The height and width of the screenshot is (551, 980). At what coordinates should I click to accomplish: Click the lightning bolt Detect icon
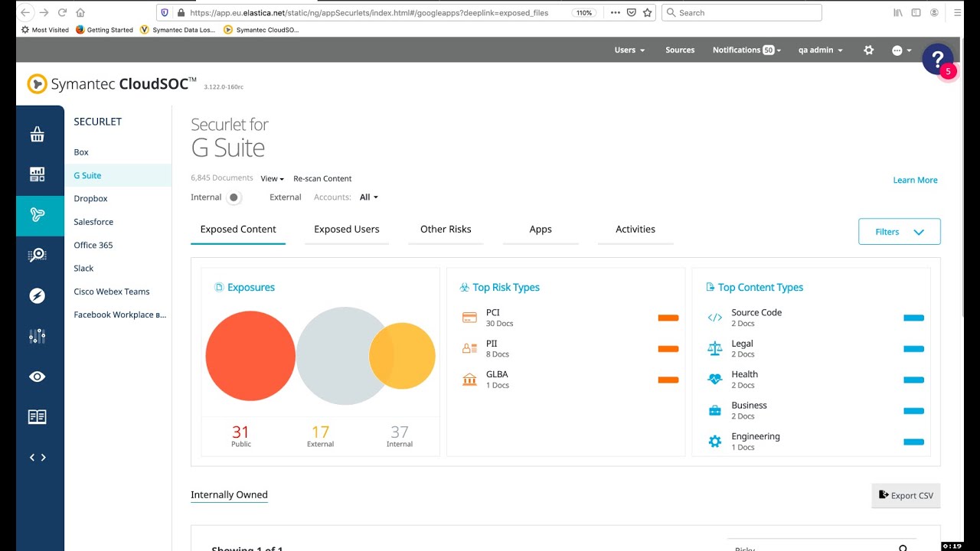pos(37,296)
